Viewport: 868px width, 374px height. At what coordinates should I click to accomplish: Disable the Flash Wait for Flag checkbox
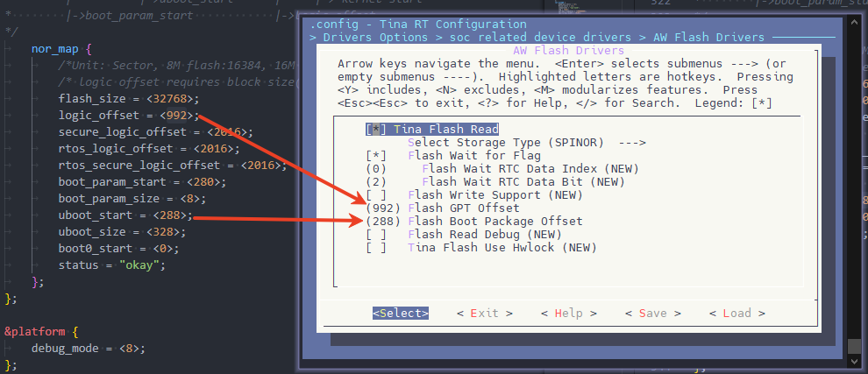click(373, 155)
